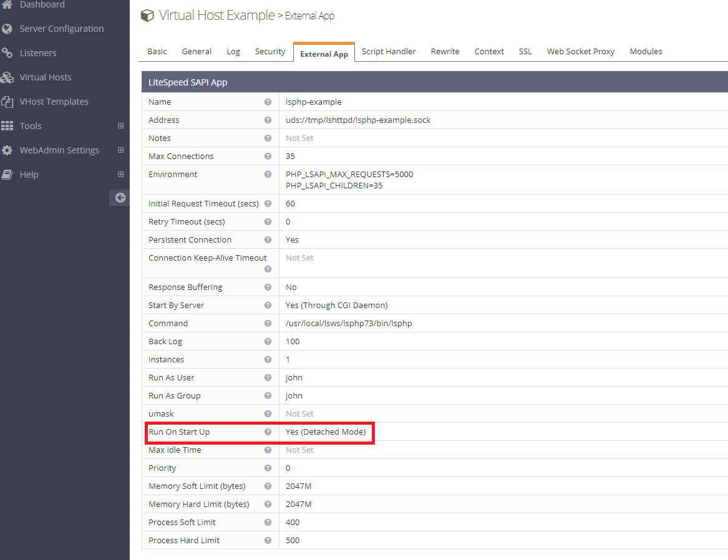Click the Tools grid icon
Image resolution: width=728 pixels, height=560 pixels.
click(x=7, y=126)
